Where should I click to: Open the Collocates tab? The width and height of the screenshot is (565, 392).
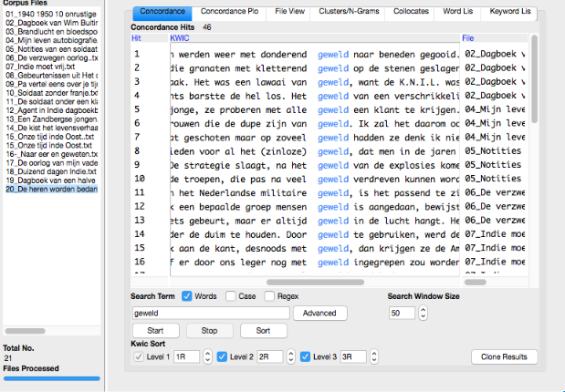tap(411, 12)
